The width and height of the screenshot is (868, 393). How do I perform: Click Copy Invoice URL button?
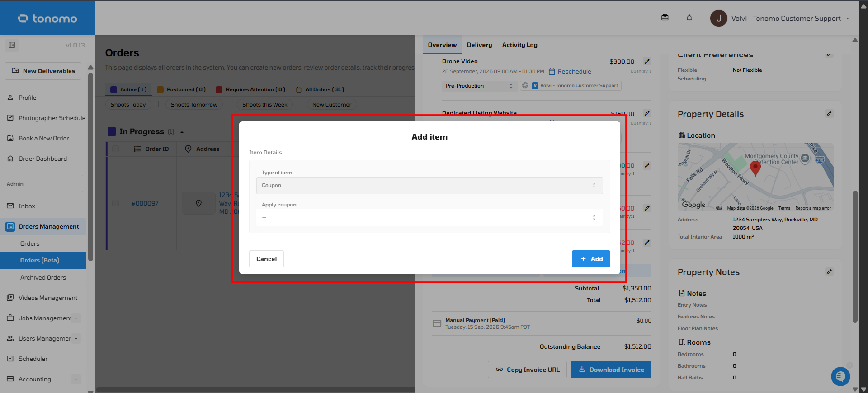tap(527, 370)
